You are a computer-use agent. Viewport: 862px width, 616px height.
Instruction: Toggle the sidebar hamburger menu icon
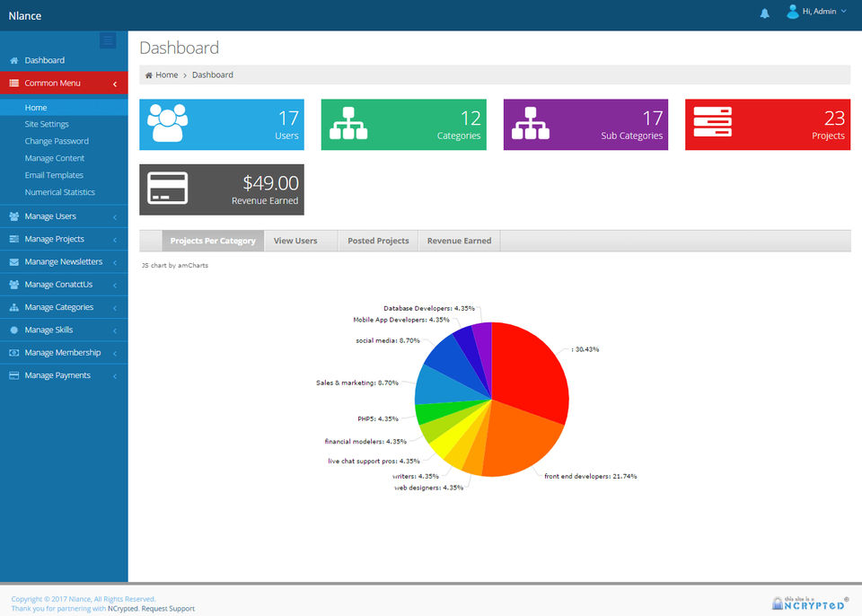point(108,40)
